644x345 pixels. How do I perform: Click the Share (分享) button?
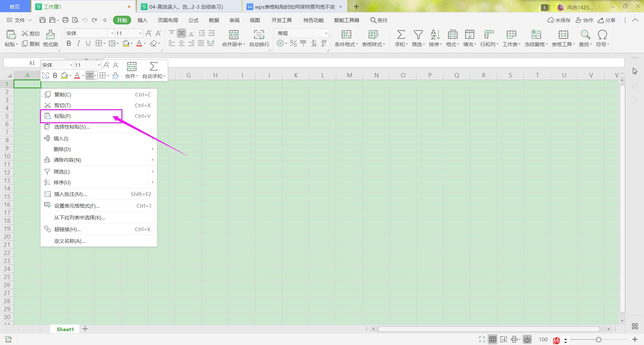coord(607,20)
